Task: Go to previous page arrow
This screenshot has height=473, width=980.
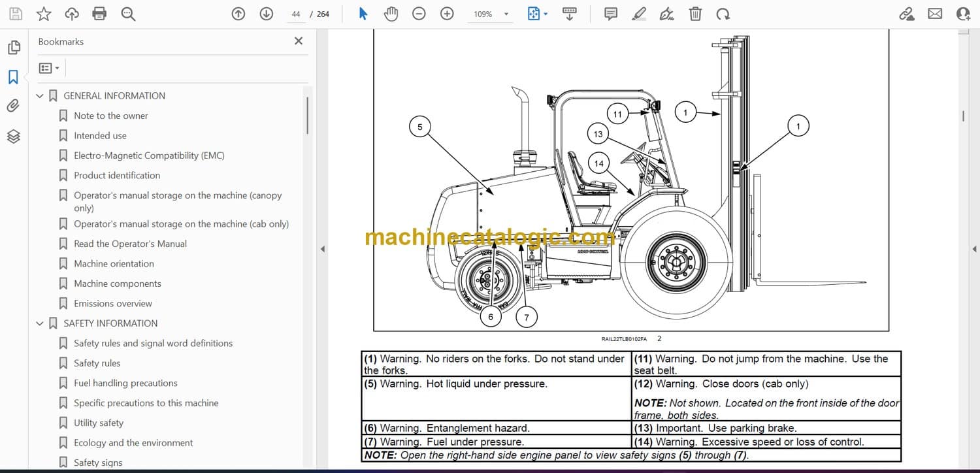Action: tap(238, 14)
